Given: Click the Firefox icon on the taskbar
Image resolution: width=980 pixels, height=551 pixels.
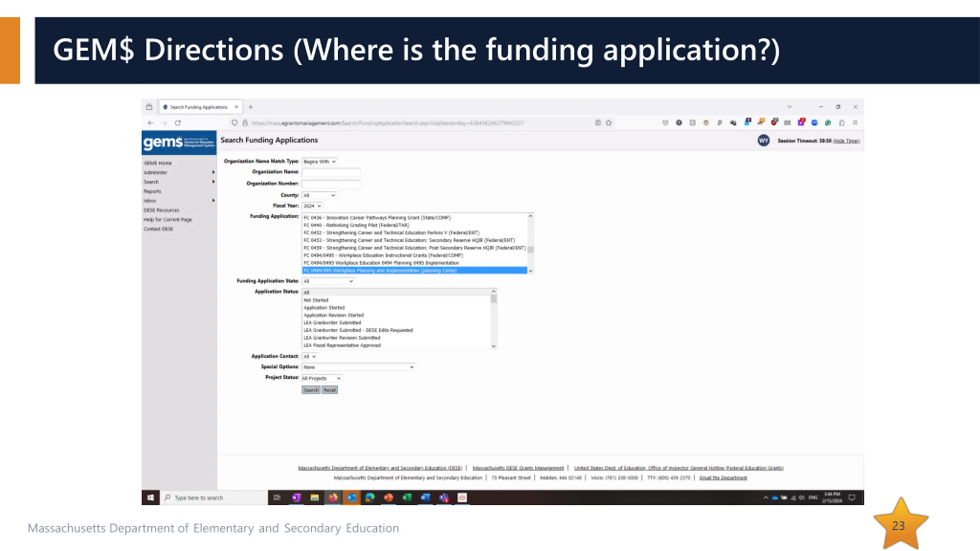Looking at the screenshot, I should pos(333,497).
